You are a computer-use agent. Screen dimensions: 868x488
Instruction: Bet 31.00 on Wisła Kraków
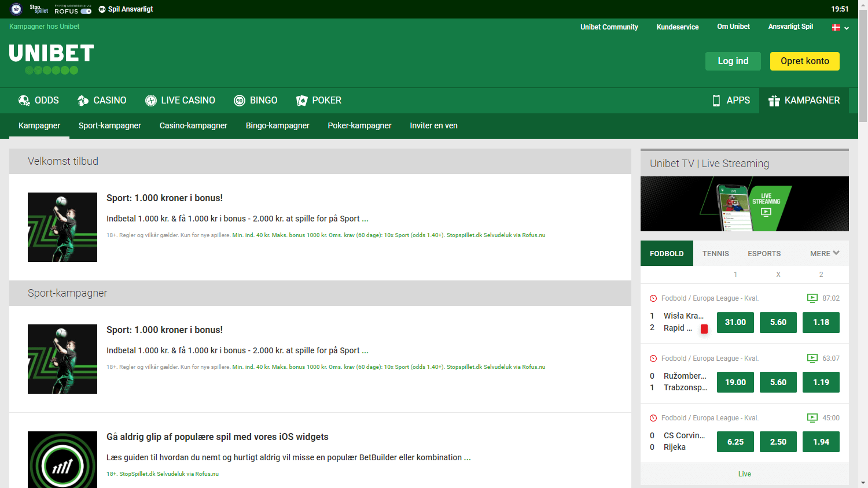coord(735,323)
